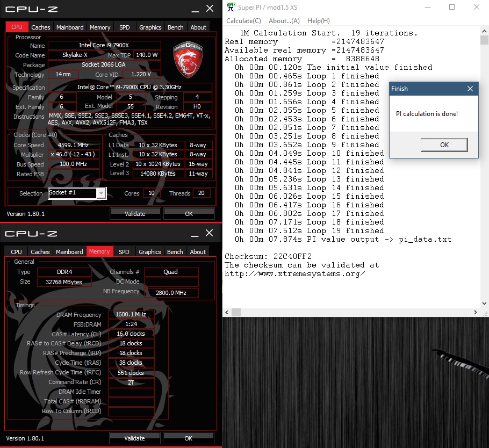489x448 pixels.
Task: Open Caches tab in top CPU-Z window
Action: coord(40,27)
